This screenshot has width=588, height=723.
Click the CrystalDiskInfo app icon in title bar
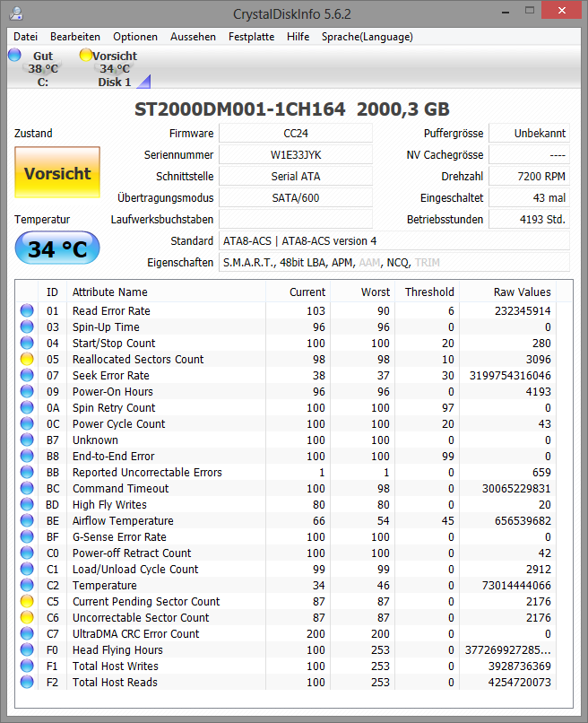16,13
